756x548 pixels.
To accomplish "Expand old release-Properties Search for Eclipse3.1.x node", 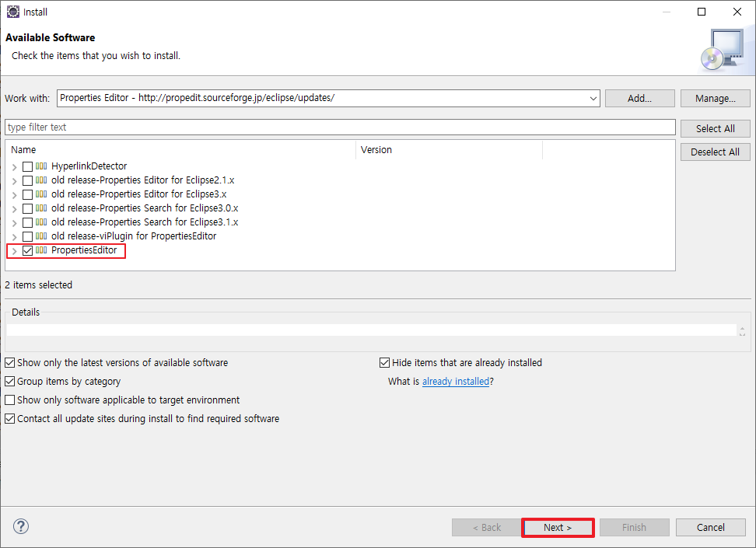I will point(15,223).
